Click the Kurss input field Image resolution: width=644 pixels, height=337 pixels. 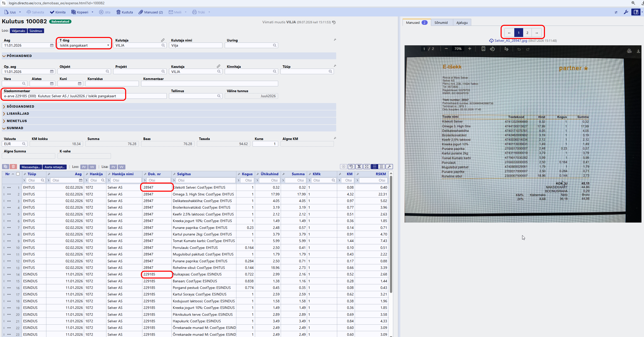tap(265, 144)
